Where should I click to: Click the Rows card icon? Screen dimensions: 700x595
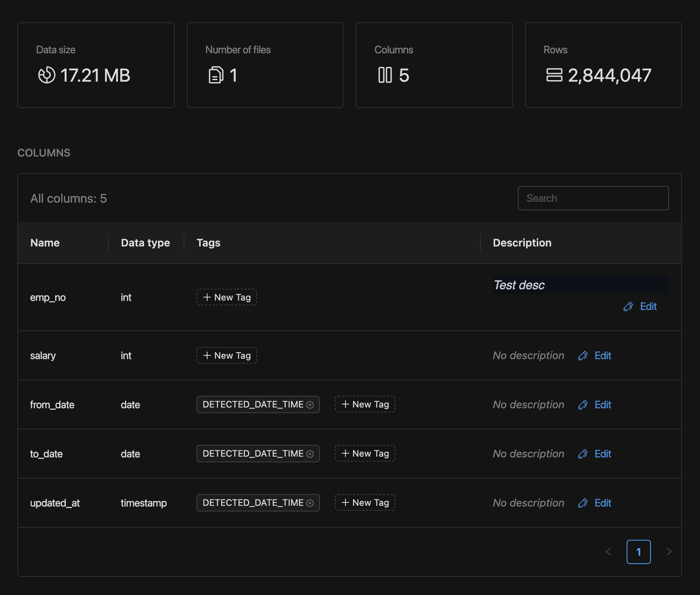click(554, 75)
